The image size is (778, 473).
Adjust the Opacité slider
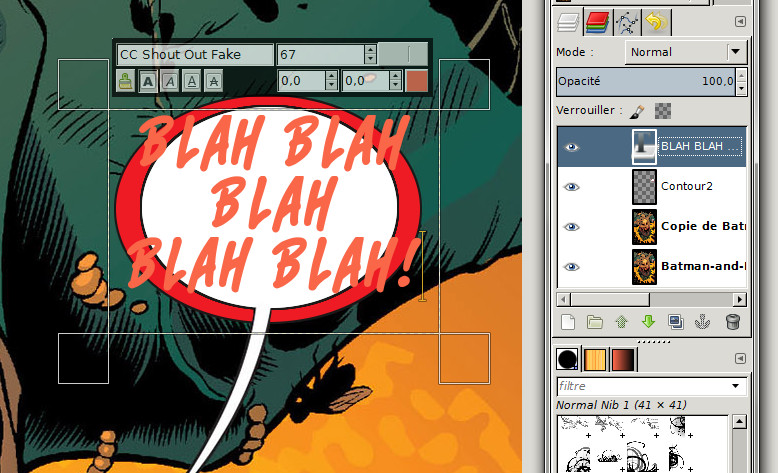click(x=646, y=81)
